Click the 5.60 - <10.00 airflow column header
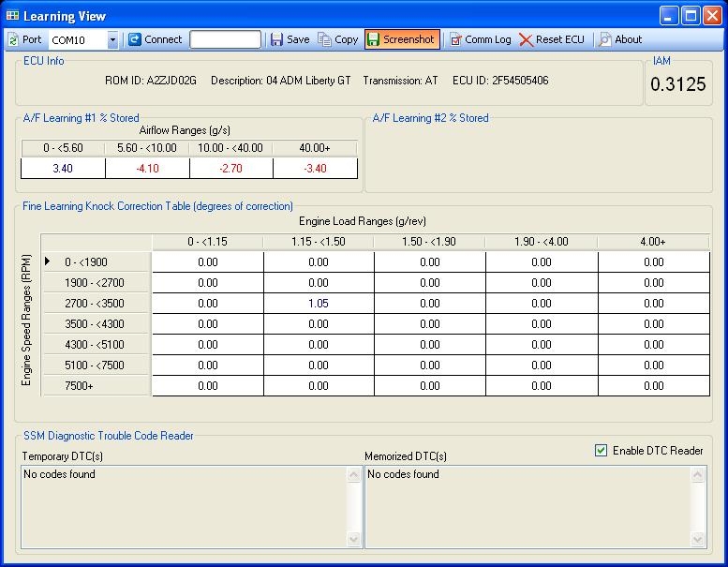The image size is (728, 567). click(147, 148)
